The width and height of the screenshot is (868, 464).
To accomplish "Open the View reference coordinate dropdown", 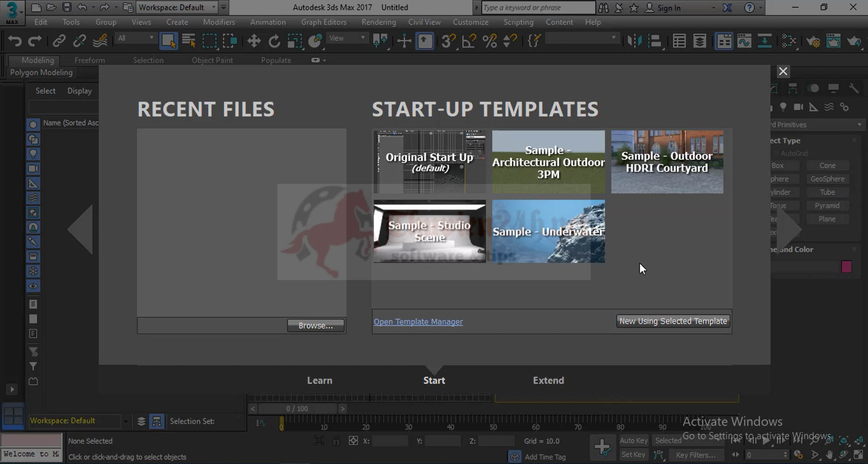I will (x=347, y=38).
